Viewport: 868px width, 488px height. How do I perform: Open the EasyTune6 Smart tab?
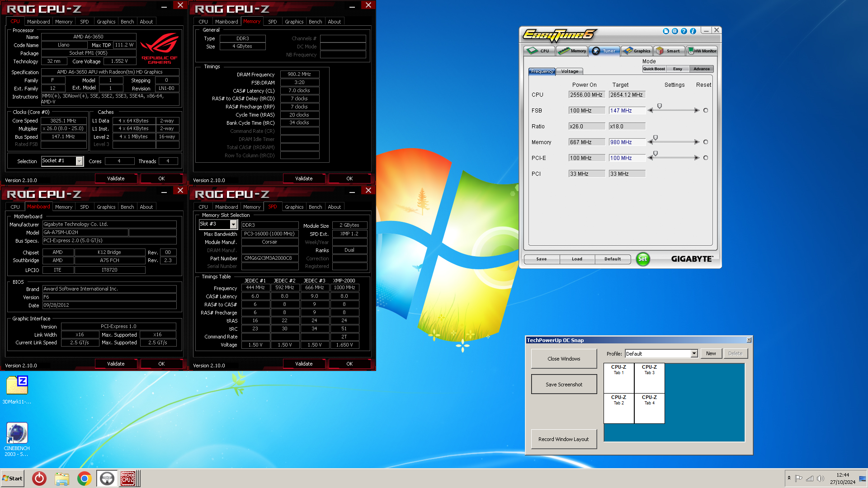(x=669, y=51)
